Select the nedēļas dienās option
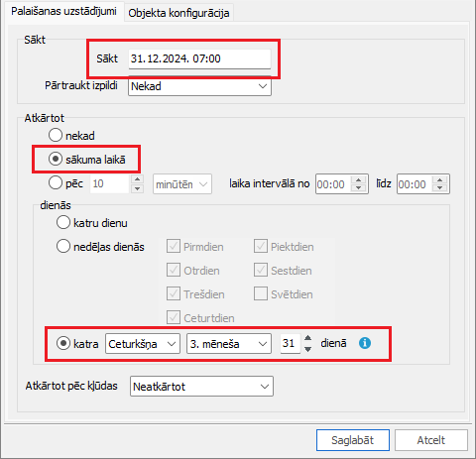476x459 pixels. (63, 246)
